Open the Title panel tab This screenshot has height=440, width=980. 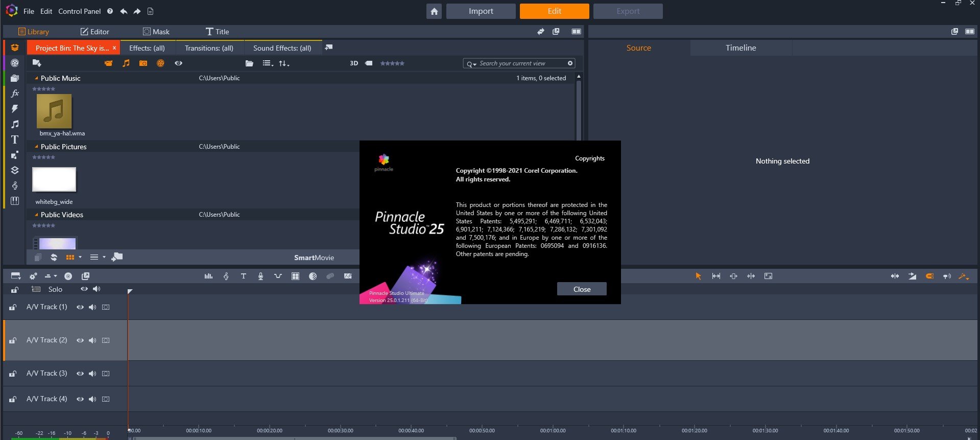pyautogui.click(x=217, y=32)
